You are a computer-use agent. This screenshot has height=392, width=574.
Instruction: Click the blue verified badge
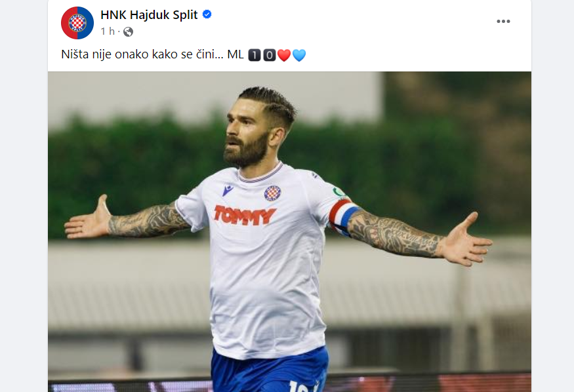pos(207,14)
